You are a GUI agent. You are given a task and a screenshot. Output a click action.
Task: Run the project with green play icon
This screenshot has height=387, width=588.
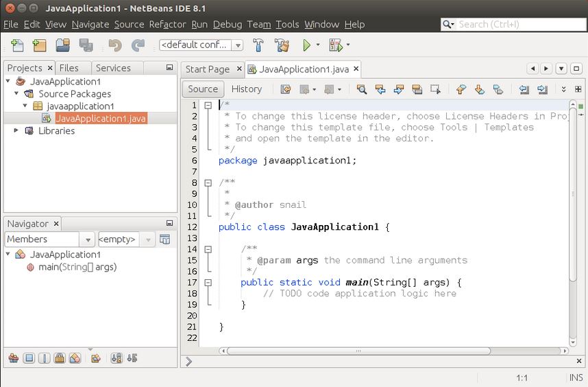click(307, 45)
